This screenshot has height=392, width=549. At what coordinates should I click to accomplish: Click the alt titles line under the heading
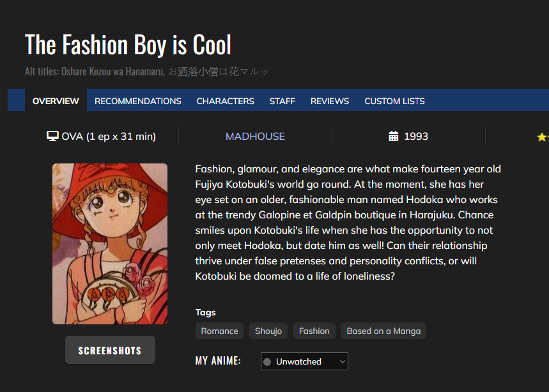click(x=147, y=72)
